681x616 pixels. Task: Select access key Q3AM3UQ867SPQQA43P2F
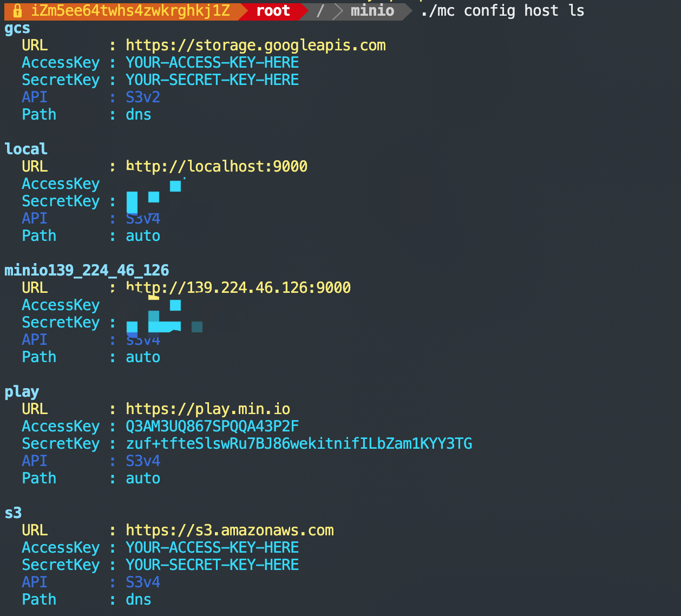212,426
